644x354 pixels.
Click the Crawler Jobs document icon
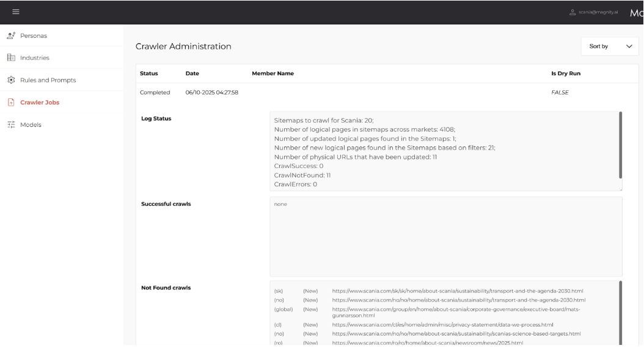11,103
